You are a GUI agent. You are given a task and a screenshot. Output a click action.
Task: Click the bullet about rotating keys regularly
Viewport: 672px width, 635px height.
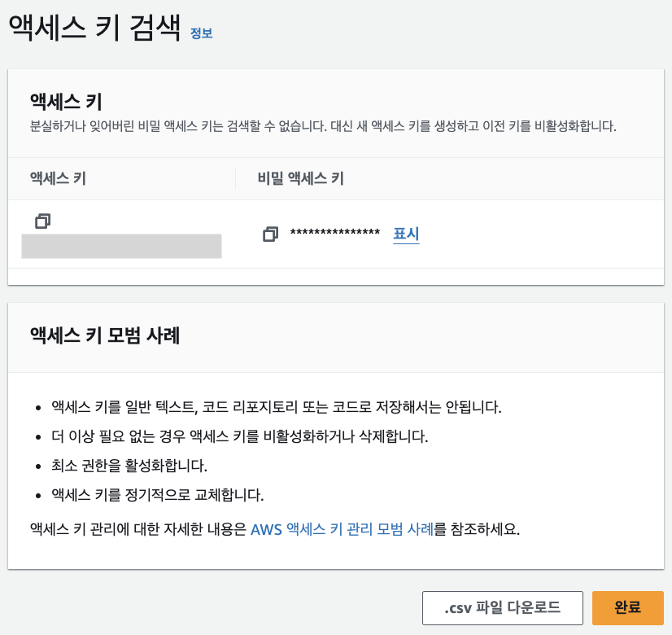point(158,494)
